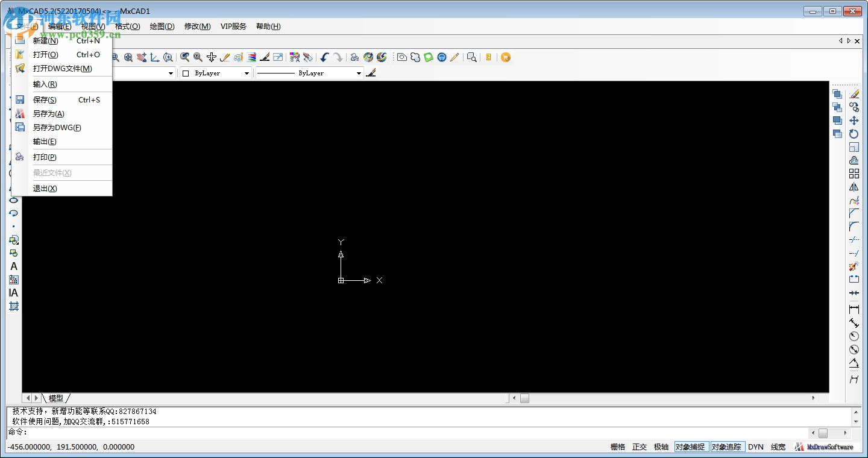Open the 帮助(H) menu

(268, 27)
